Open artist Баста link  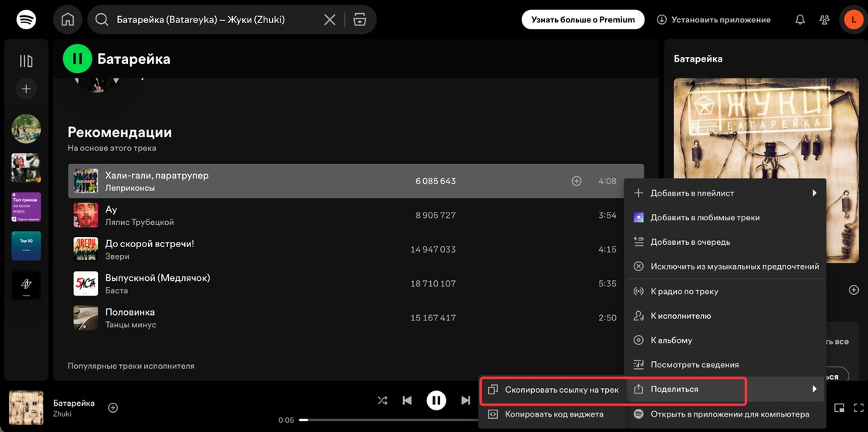(x=116, y=291)
